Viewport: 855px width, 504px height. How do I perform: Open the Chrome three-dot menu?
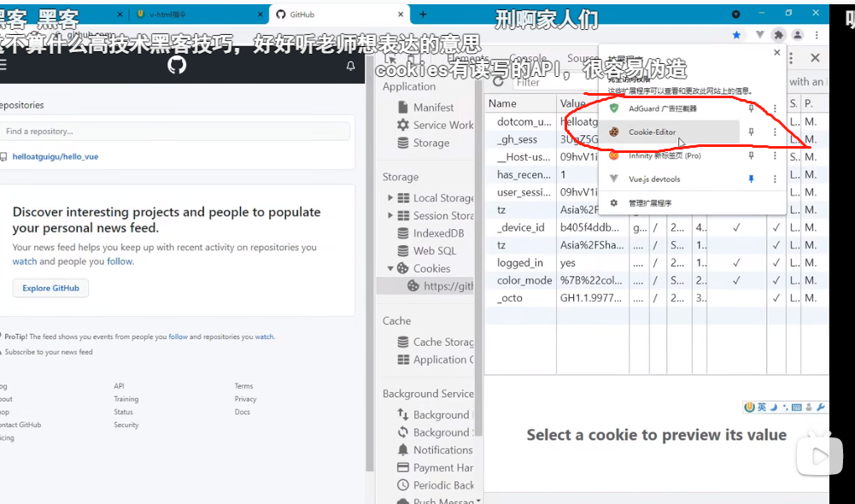(x=817, y=35)
